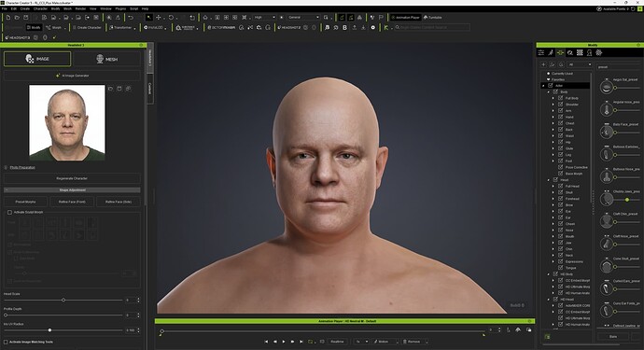644x350 pixels.
Task: Open the File menu
Action: tap(4, 8)
